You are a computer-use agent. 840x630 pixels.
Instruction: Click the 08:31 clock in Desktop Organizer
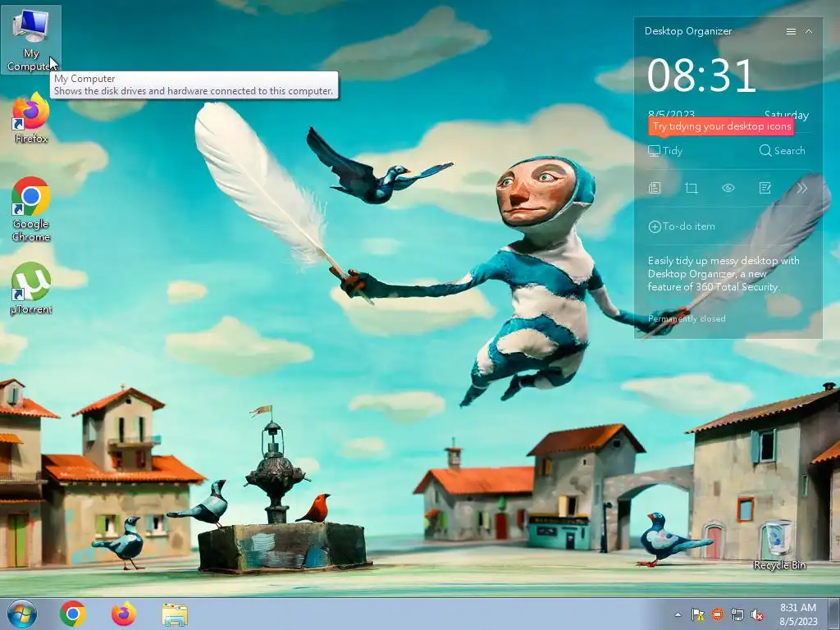click(x=701, y=75)
